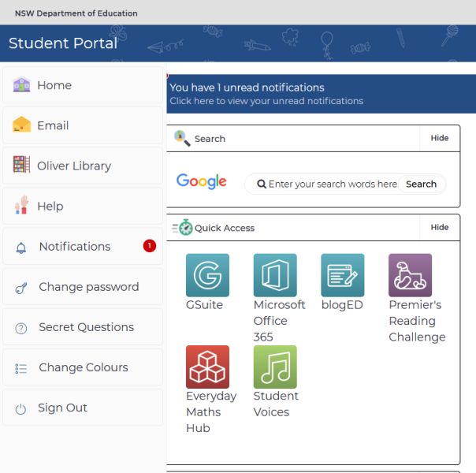This screenshot has width=476, height=473.
Task: Click the Quick Access stopwatch icon
Action: click(183, 227)
